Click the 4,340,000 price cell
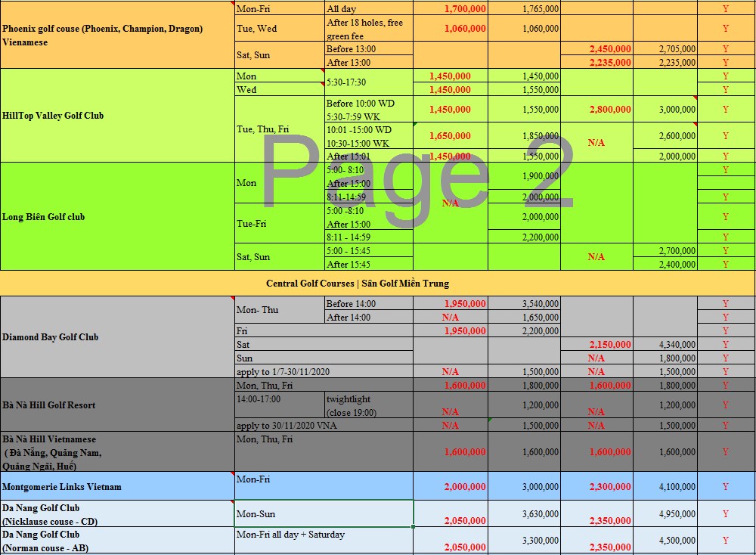Image resolution: width=756 pixels, height=555 pixels. [665, 344]
